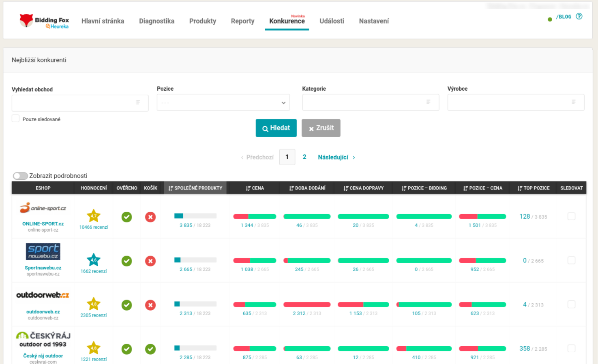Click the Hledat search button
This screenshot has width=598, height=364.
pos(276,128)
